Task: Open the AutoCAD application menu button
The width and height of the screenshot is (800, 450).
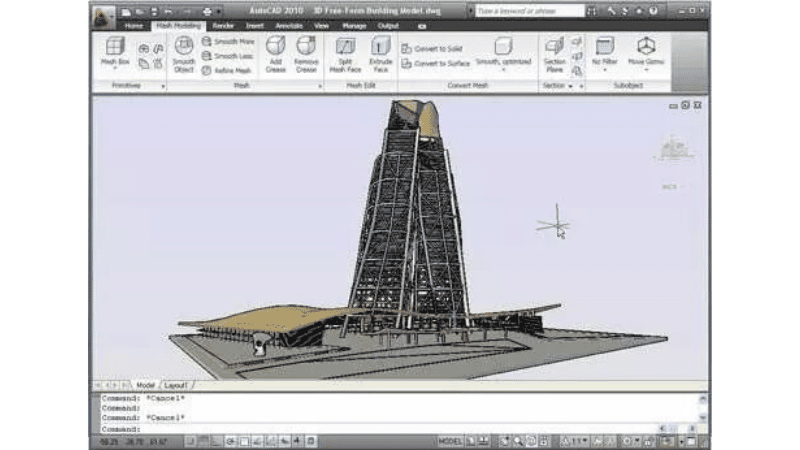Action: (x=104, y=17)
